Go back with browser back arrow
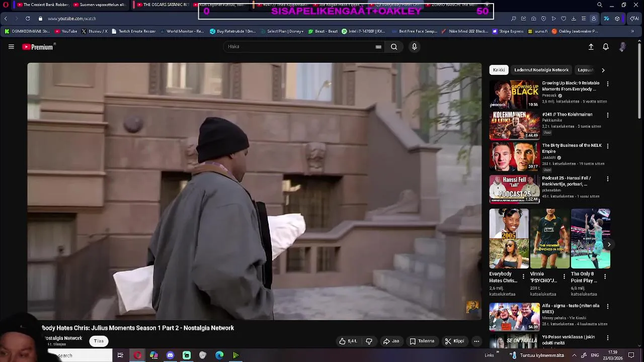Screen dimensions: 644x362 pyautogui.click(x=6, y=19)
